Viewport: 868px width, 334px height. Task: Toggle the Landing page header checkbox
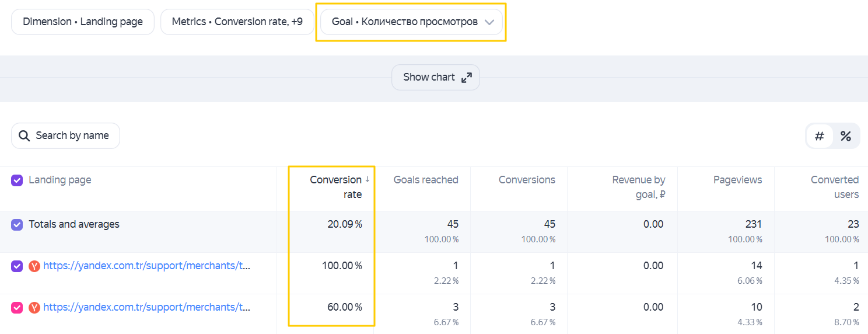point(17,180)
